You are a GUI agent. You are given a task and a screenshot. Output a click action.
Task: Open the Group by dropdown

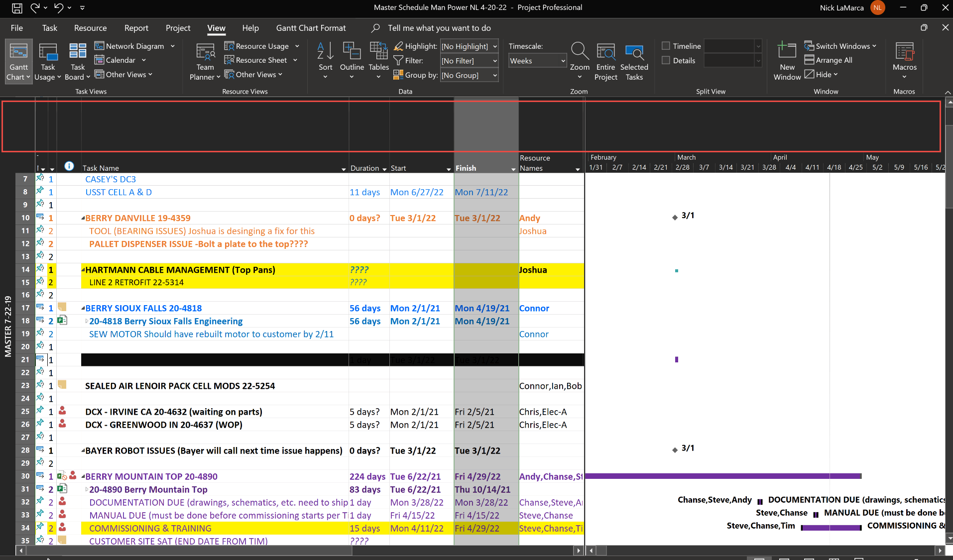495,75
